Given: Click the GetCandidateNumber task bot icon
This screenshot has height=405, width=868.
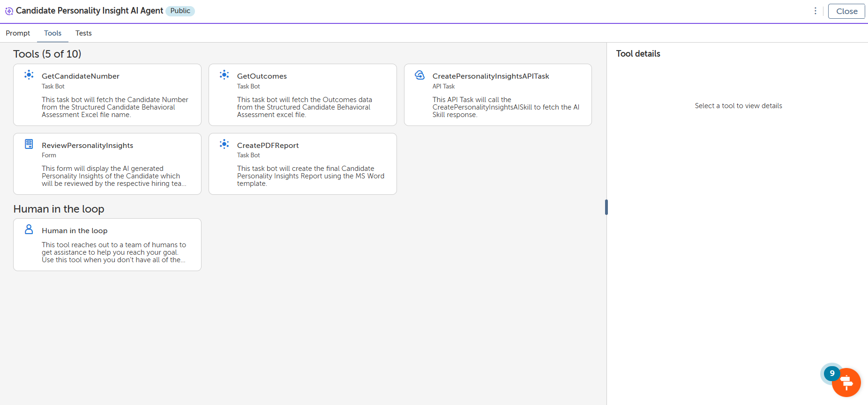Looking at the screenshot, I should 29,75.
